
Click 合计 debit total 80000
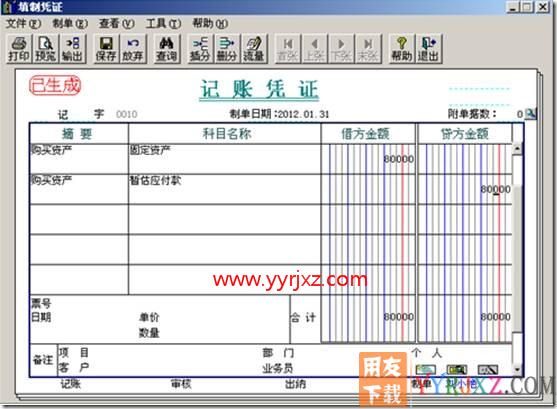(x=399, y=317)
